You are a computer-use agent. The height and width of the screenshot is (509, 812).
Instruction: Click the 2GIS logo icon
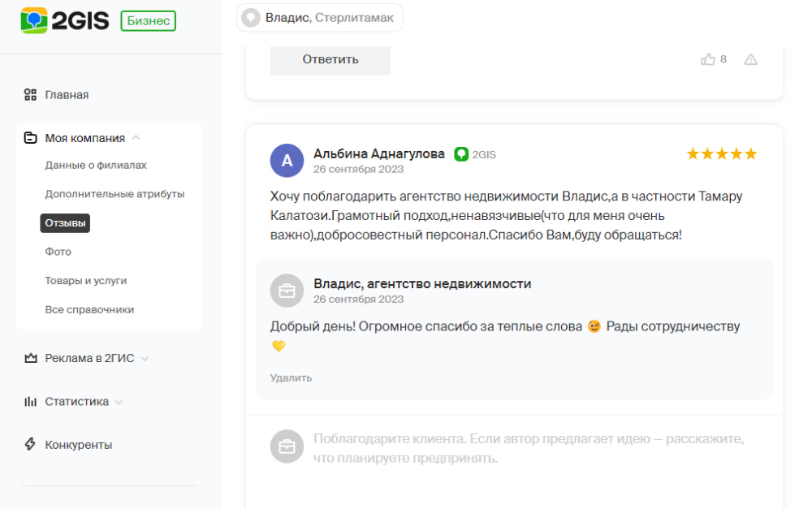click(33, 21)
